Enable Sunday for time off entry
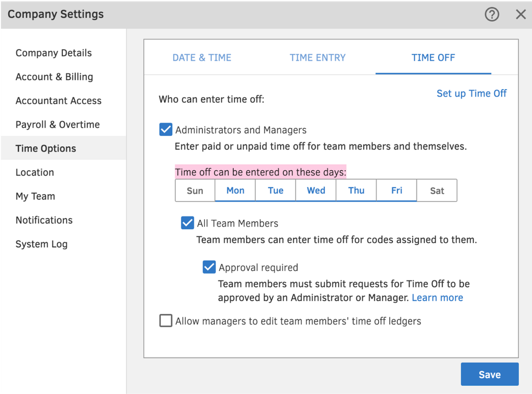 tap(195, 190)
